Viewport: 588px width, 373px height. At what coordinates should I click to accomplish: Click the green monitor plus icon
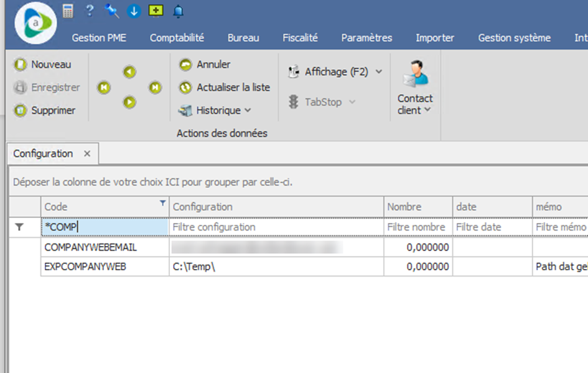[156, 11]
